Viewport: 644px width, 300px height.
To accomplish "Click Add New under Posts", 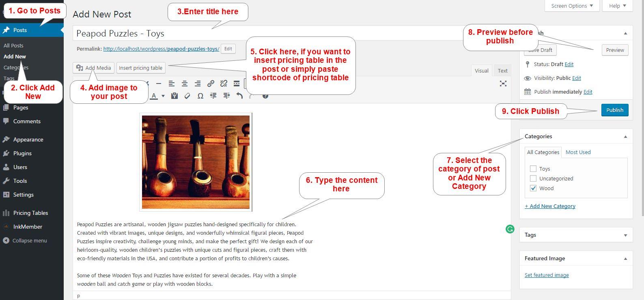I will coord(15,56).
